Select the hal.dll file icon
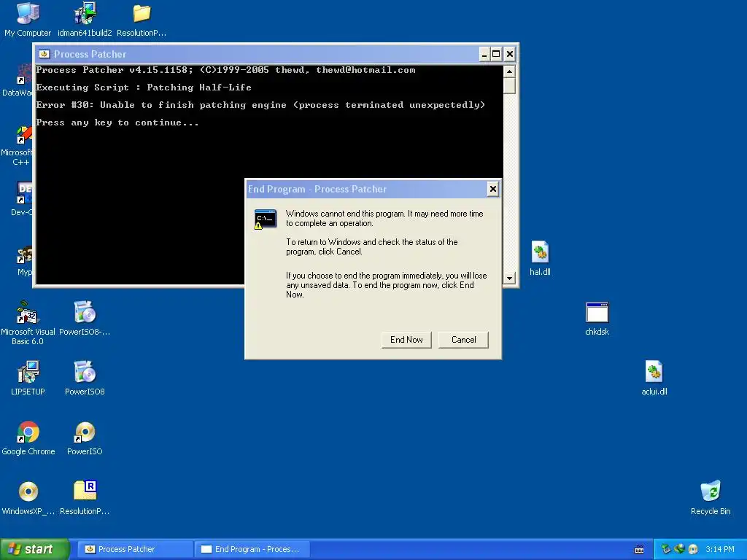This screenshot has height=560, width=747. click(540, 259)
